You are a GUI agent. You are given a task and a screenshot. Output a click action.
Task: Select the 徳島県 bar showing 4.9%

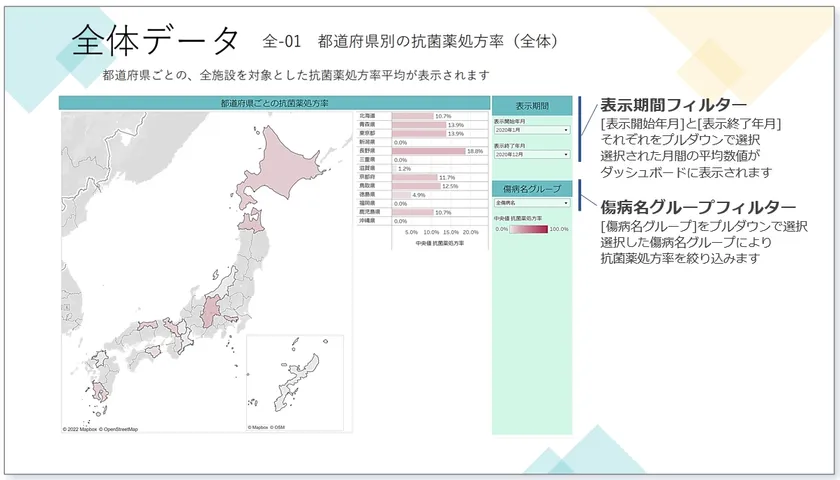pos(401,195)
